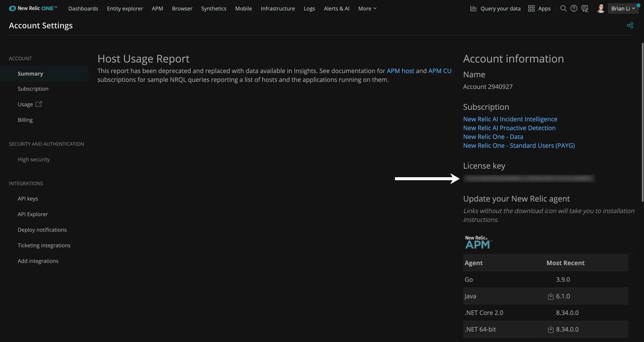Screen dimensions: 644x342
Task: Click the blurred license key value
Action: 529,178
